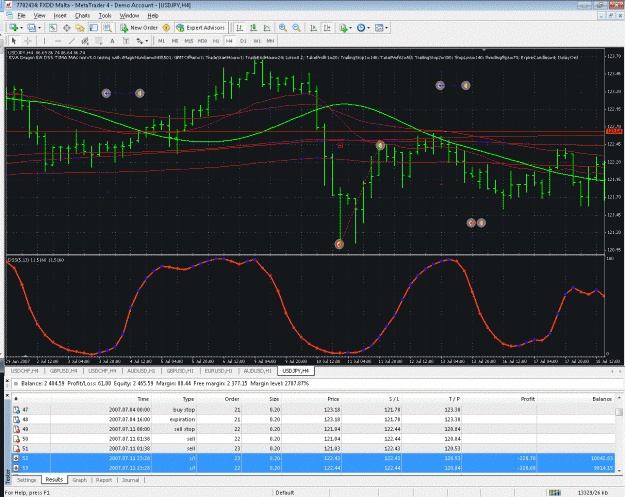Switch to the W1 timeframe
This screenshot has width=625, height=497.
coord(257,41)
